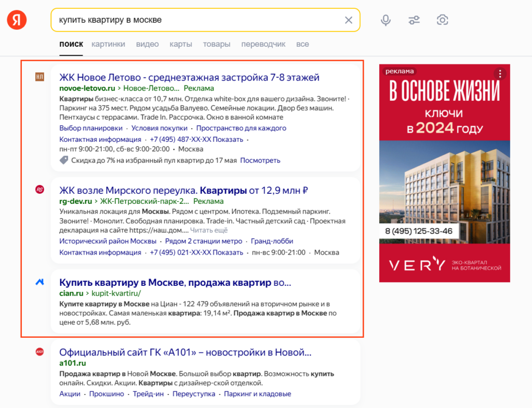Click phone 8 (495) 125-33-46 on banner

pos(419,231)
